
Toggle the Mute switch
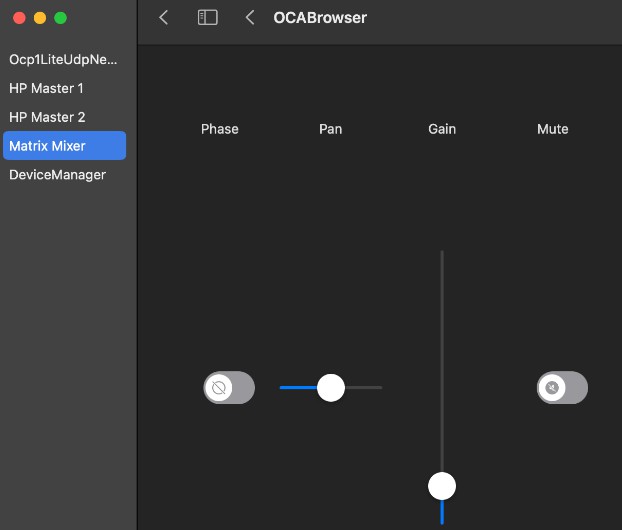(x=562, y=387)
